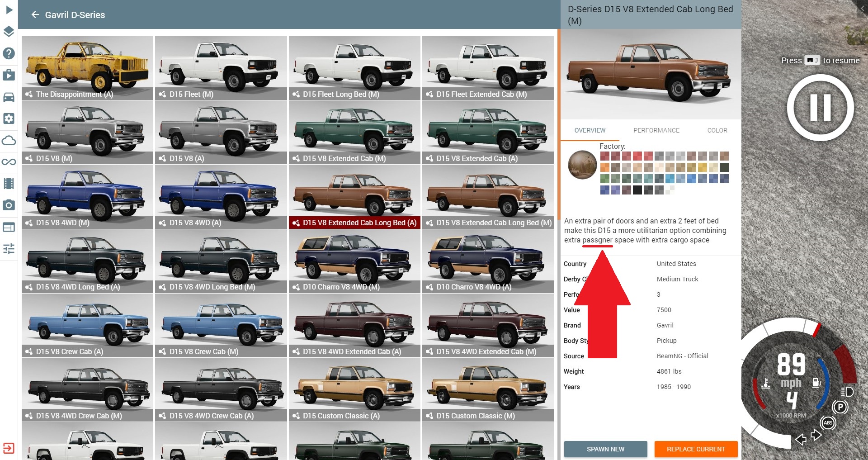Select the D15 V8 Extended Cab (A) thumbnail
Image resolution: width=868 pixels, height=460 pixels.
488,132
